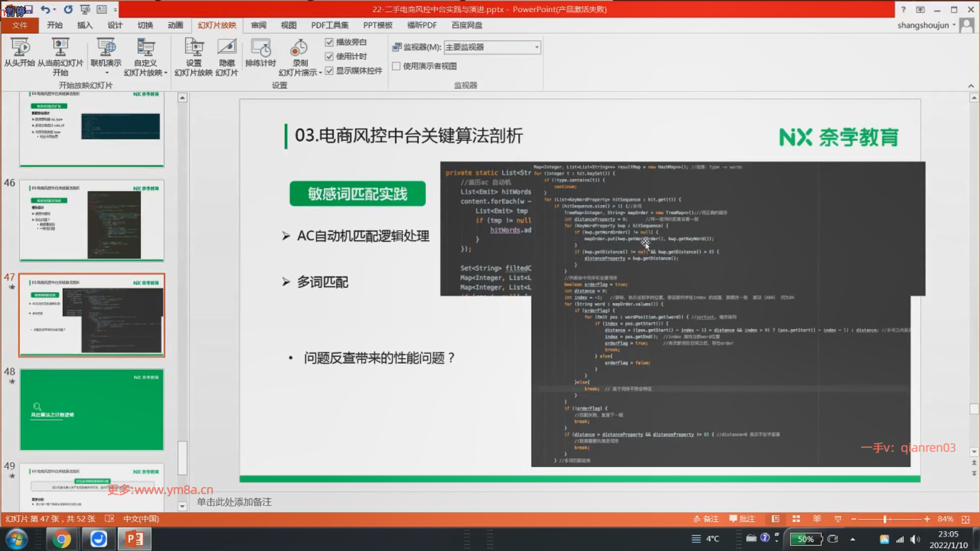Toggle 使用计时 checkbox

pos(329,57)
